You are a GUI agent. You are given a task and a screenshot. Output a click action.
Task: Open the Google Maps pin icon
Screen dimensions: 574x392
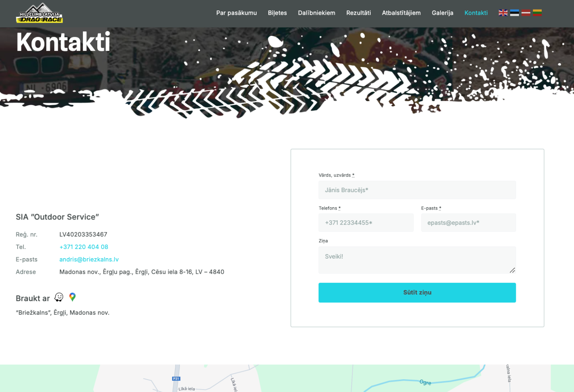pos(72,297)
